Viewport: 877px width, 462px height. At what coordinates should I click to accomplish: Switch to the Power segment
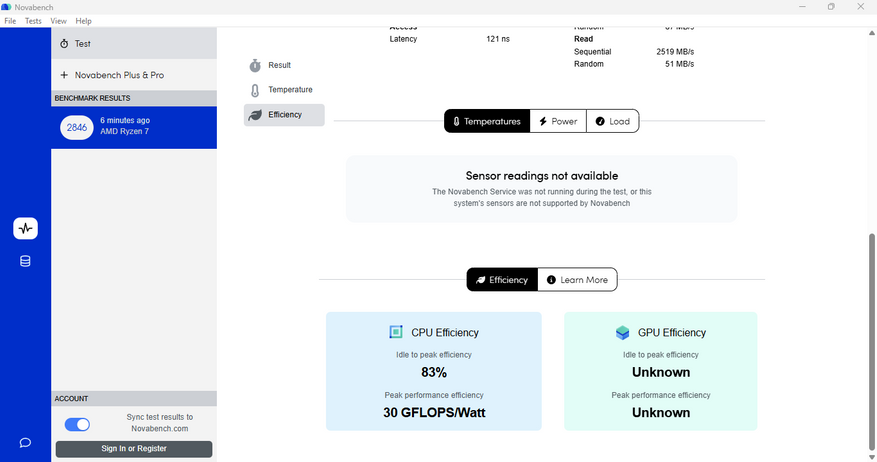(x=557, y=121)
